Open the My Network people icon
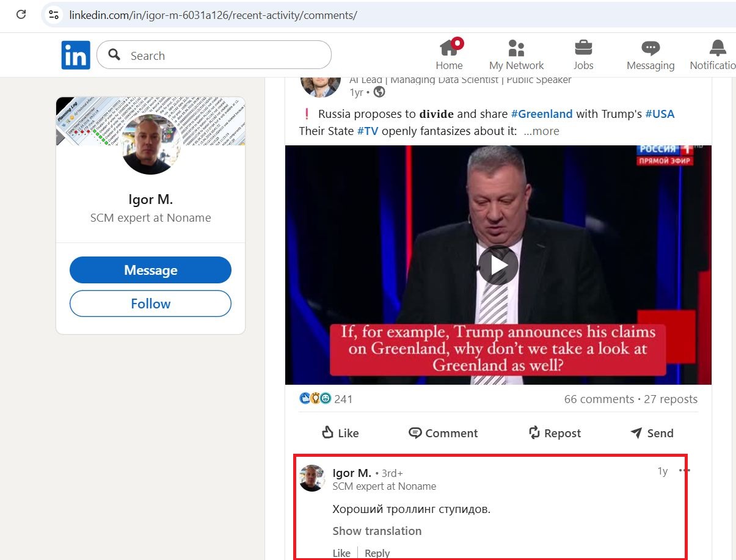Viewport: 736px width, 560px height. point(516,47)
